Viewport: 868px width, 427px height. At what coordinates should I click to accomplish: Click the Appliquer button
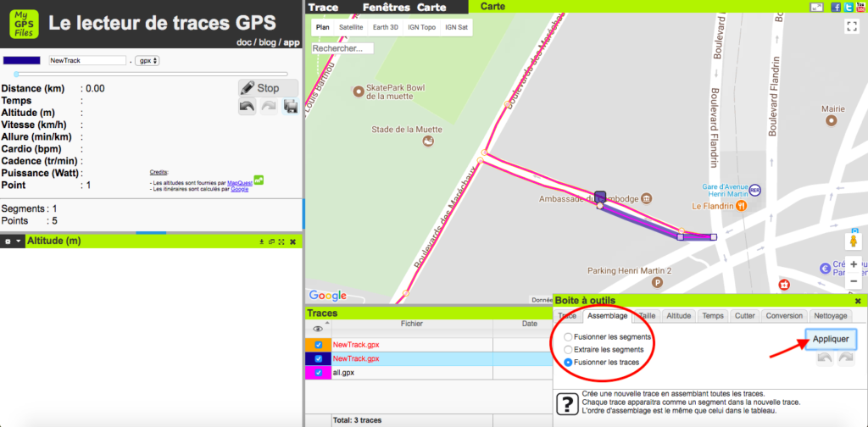831,339
